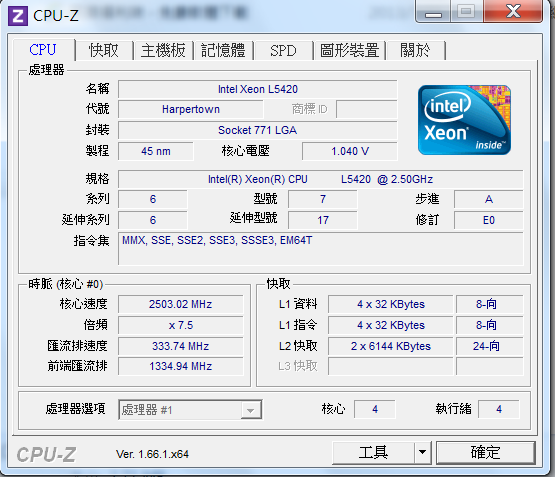Click the Intel Xeon inside logo
Image resolution: width=556 pixels, height=480 pixels.
[464, 120]
